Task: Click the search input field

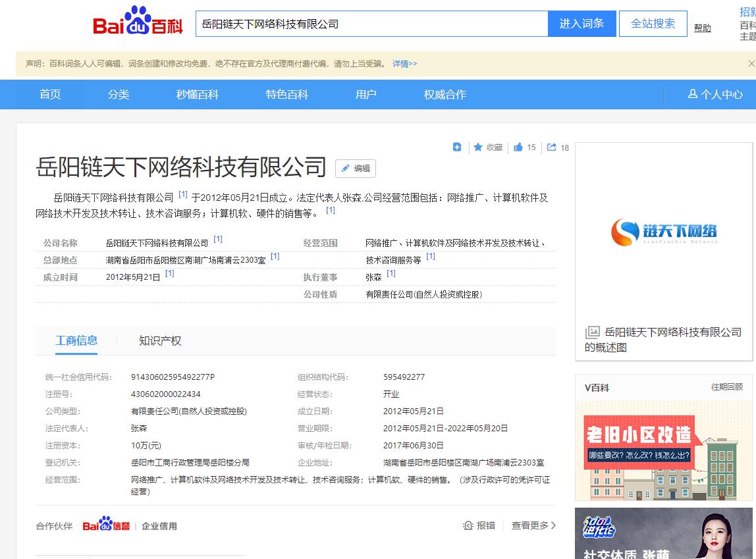Action: [371, 24]
